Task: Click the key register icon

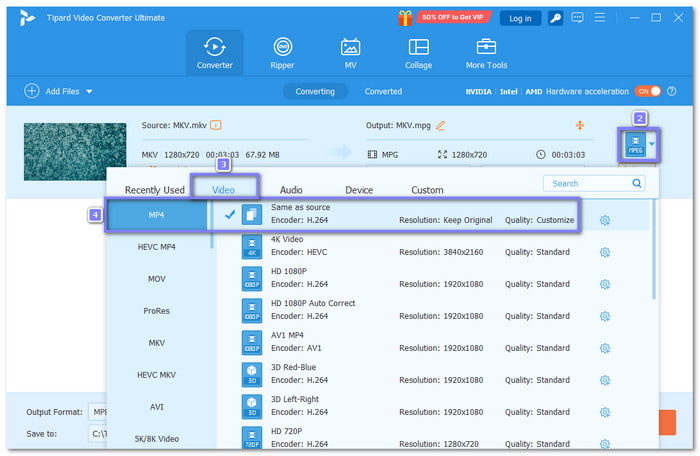Action: pyautogui.click(x=555, y=18)
